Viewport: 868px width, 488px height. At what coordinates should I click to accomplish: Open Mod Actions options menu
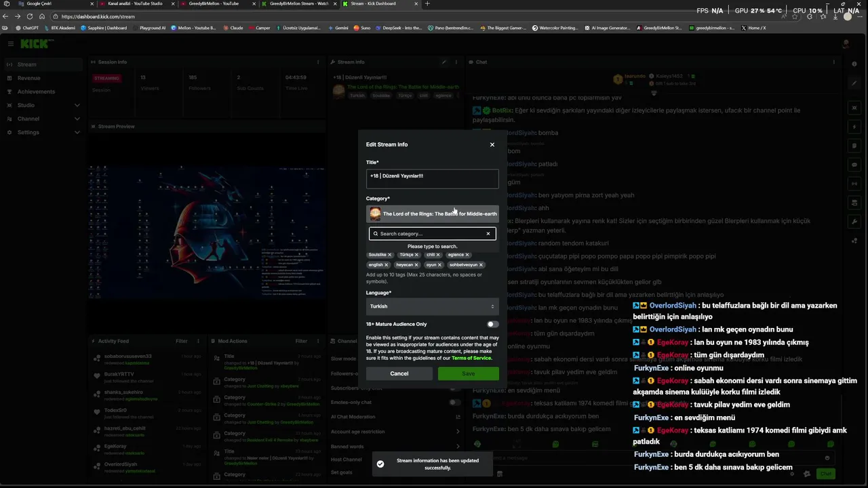[318, 341]
